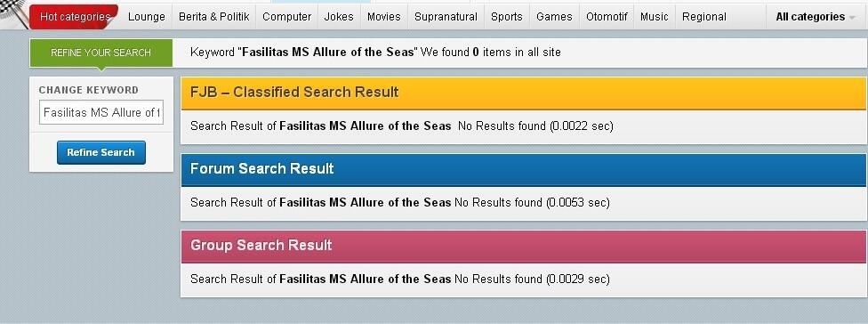
Task: Open the Jokes category
Action: (x=339, y=17)
